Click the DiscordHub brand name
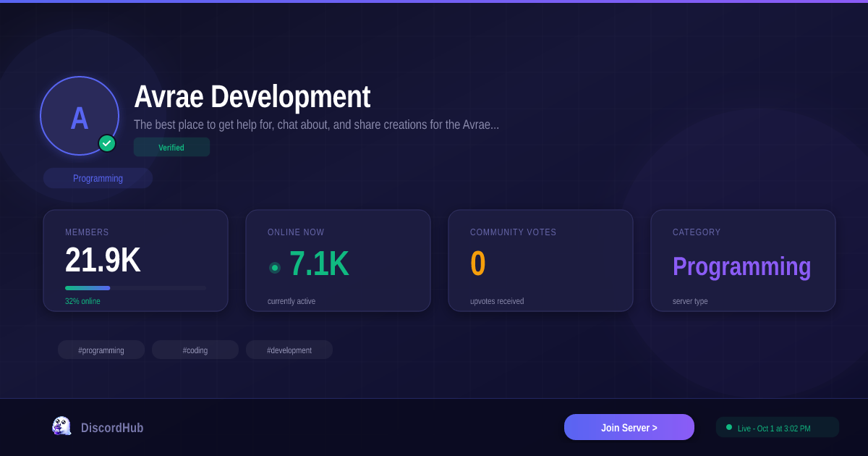This screenshot has width=868, height=456. [x=112, y=428]
